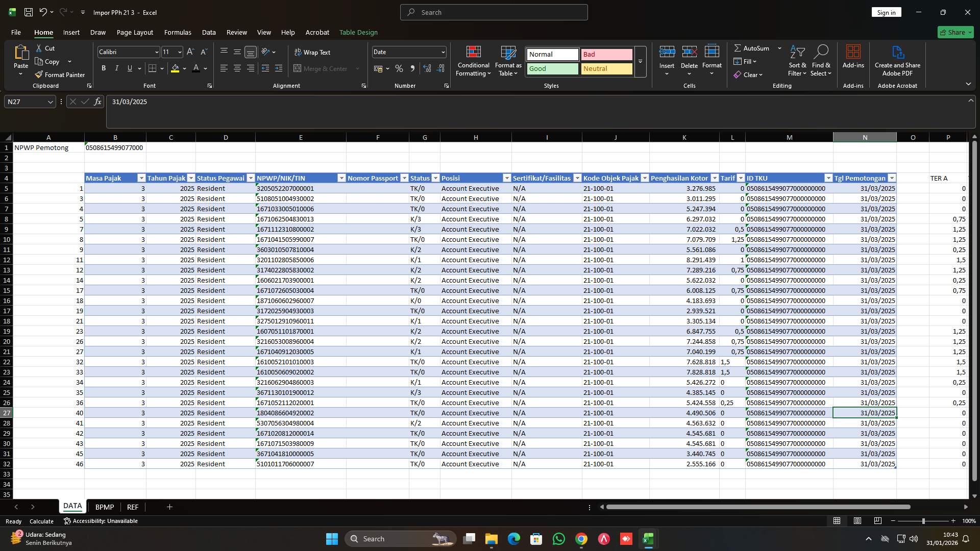The image size is (980, 551).
Task: Click the Sign in button
Action: [886, 12]
